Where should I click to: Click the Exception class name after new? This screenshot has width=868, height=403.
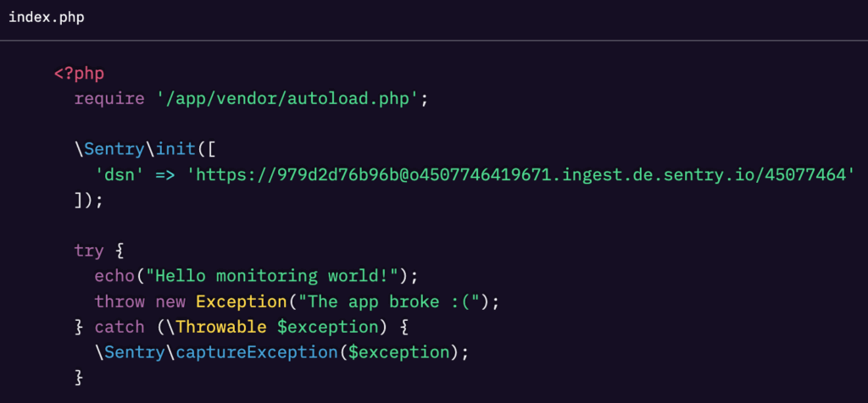241,301
